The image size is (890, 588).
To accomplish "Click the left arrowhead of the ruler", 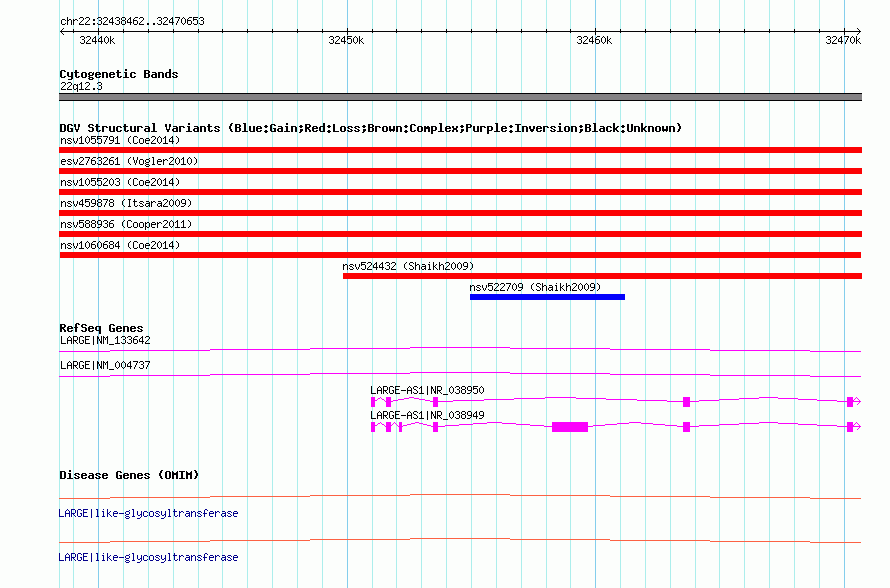I will [62, 32].
